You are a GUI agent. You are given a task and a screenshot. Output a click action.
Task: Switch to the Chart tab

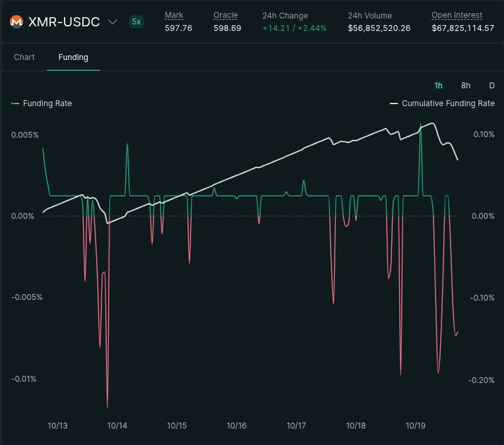coord(24,57)
